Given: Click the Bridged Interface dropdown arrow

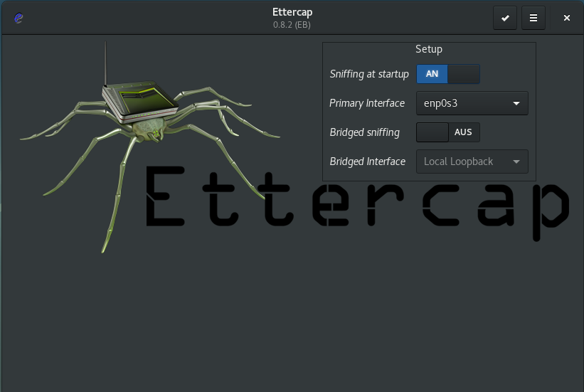Looking at the screenshot, I should pyautogui.click(x=516, y=161).
